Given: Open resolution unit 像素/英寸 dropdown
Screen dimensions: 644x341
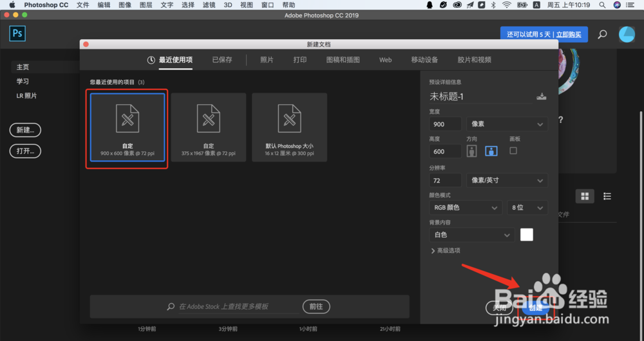Looking at the screenshot, I should point(507,180).
